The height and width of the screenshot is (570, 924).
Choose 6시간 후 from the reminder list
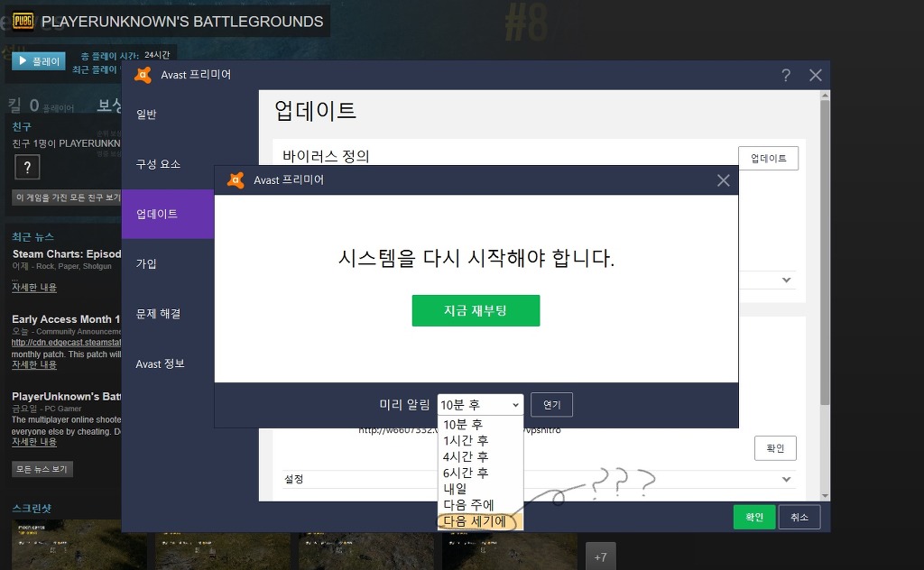coord(480,473)
